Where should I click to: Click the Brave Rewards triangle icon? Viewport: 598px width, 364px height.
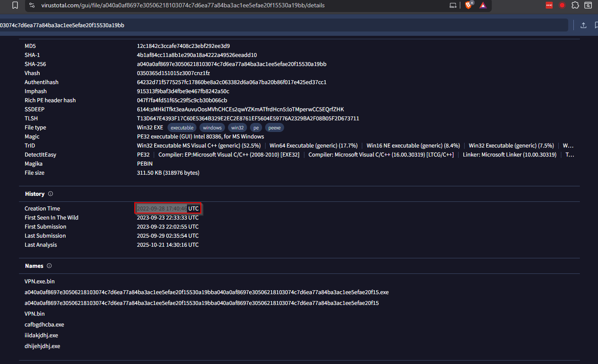[483, 5]
